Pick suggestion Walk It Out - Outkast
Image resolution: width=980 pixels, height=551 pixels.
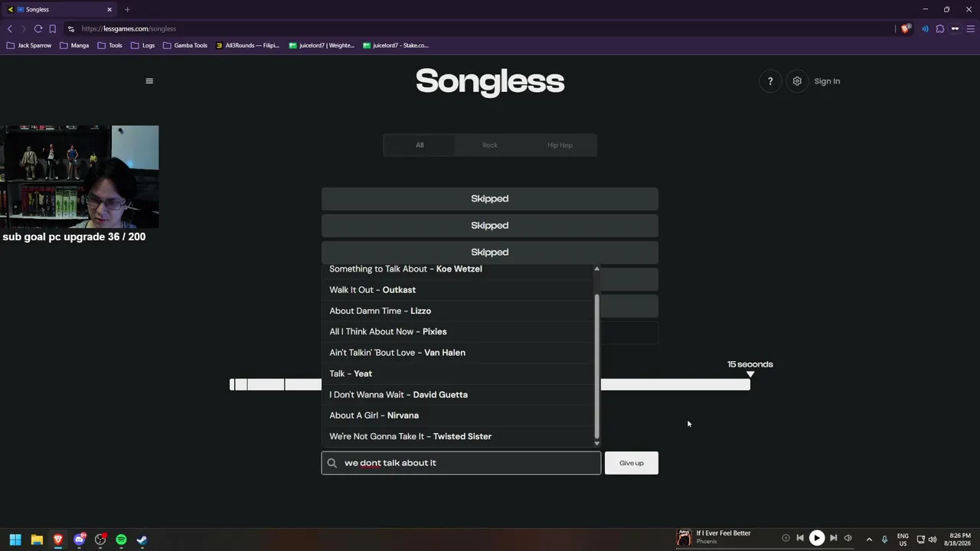coord(457,290)
